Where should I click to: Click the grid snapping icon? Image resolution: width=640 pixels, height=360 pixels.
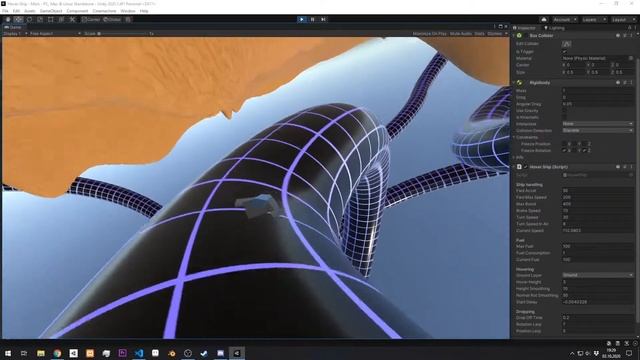coord(128,19)
